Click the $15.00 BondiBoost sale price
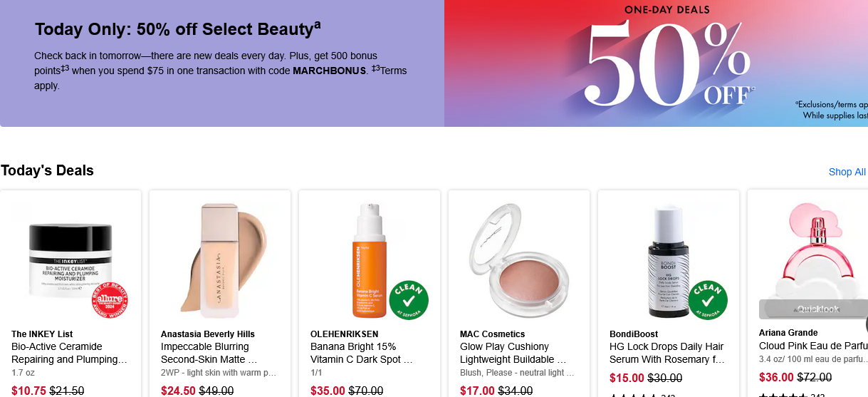868x397 pixels. tap(624, 378)
